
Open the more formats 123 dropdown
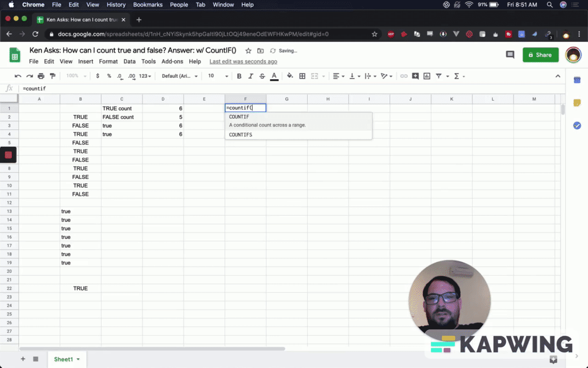pos(145,76)
